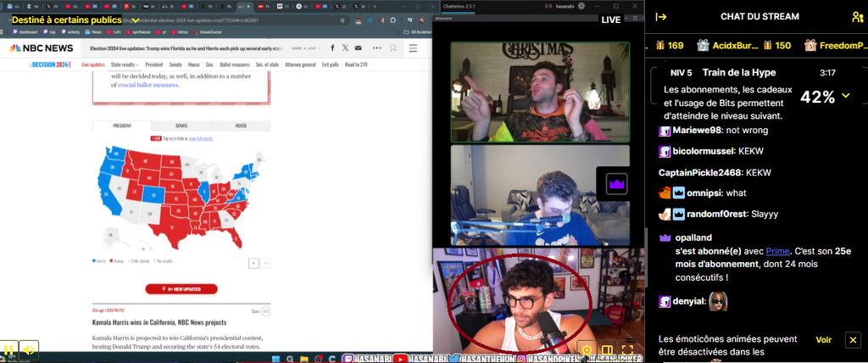Toggle theater mode in the player
The width and height of the screenshot is (868, 363).
(607, 349)
